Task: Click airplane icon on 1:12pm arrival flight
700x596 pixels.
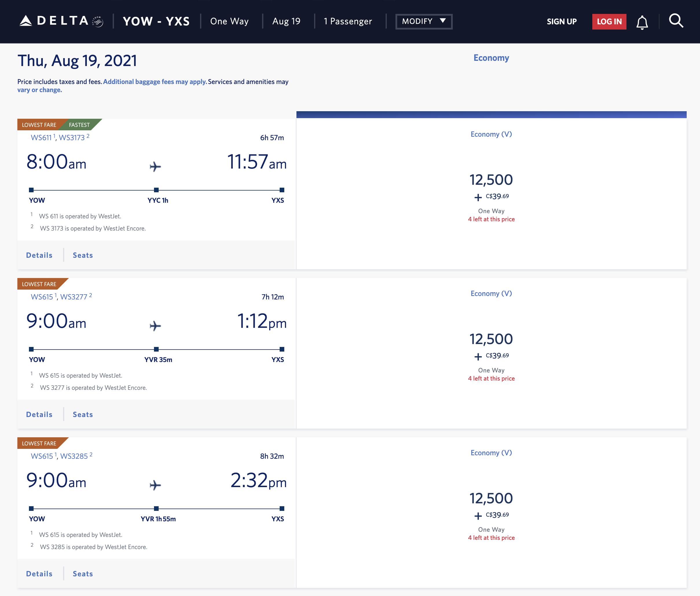Action: pos(155,326)
